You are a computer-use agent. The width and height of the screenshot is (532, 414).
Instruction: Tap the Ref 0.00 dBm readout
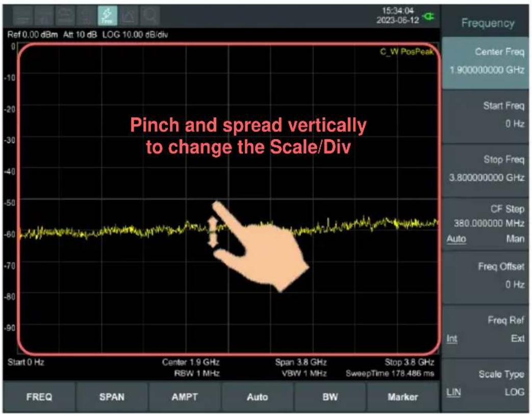pos(33,35)
